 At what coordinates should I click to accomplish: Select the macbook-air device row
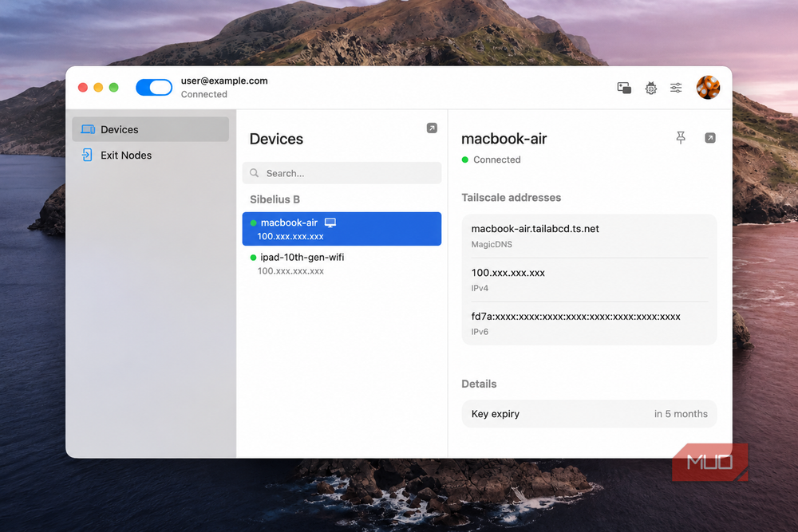[x=342, y=229]
